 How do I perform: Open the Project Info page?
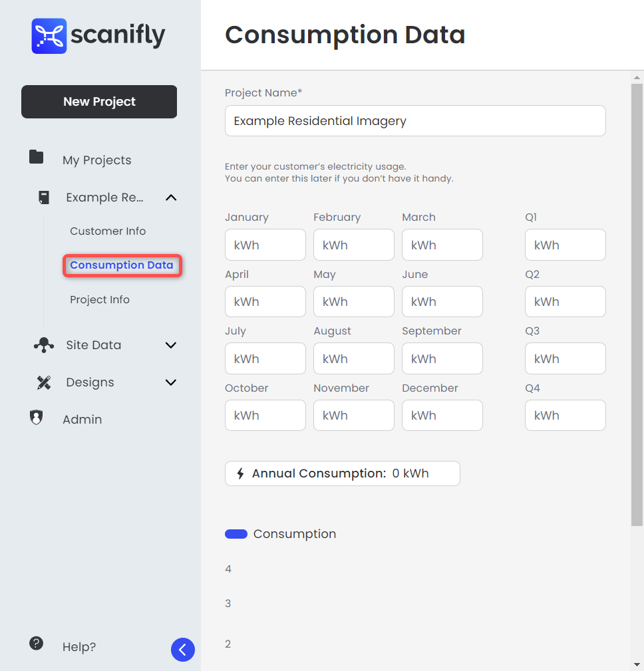[100, 299]
